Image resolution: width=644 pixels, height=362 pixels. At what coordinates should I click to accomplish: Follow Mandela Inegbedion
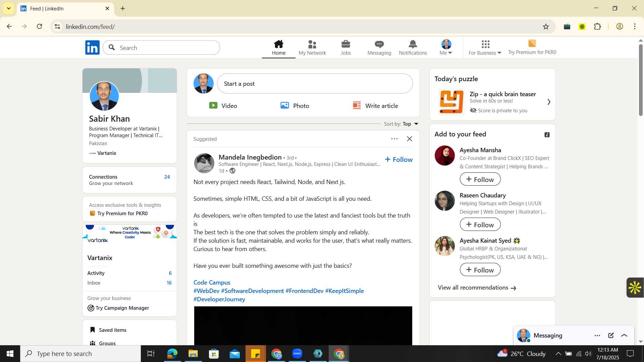point(398,160)
